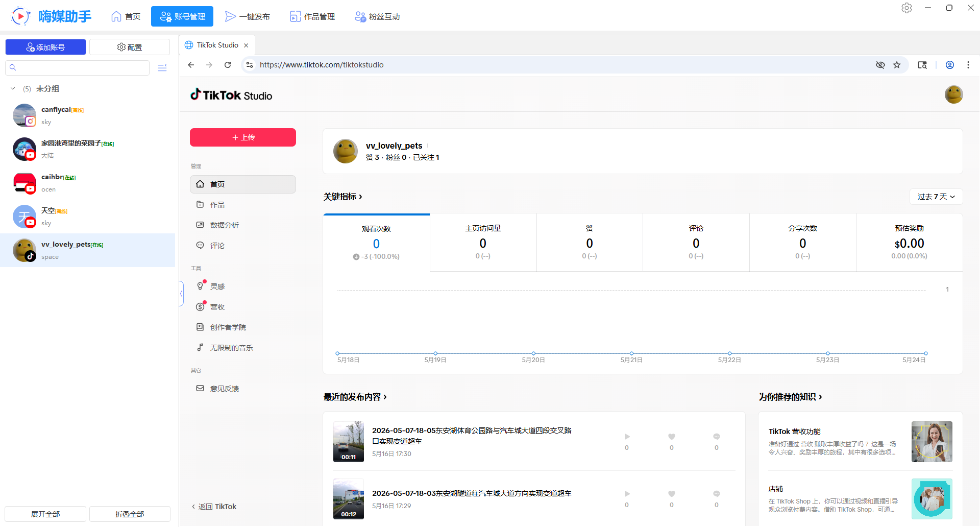Open the 00:12 video thumbnail
This screenshot has height=527, width=980.
click(349, 499)
